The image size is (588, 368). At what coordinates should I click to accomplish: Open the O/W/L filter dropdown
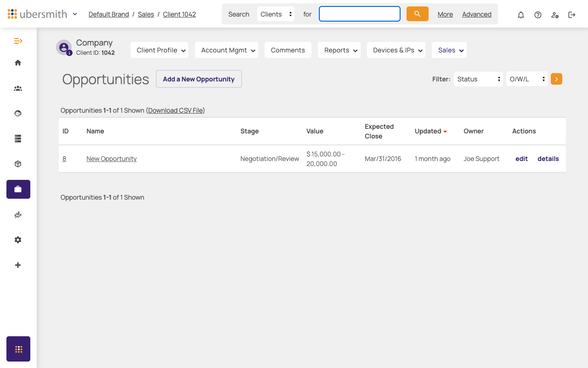click(x=526, y=79)
